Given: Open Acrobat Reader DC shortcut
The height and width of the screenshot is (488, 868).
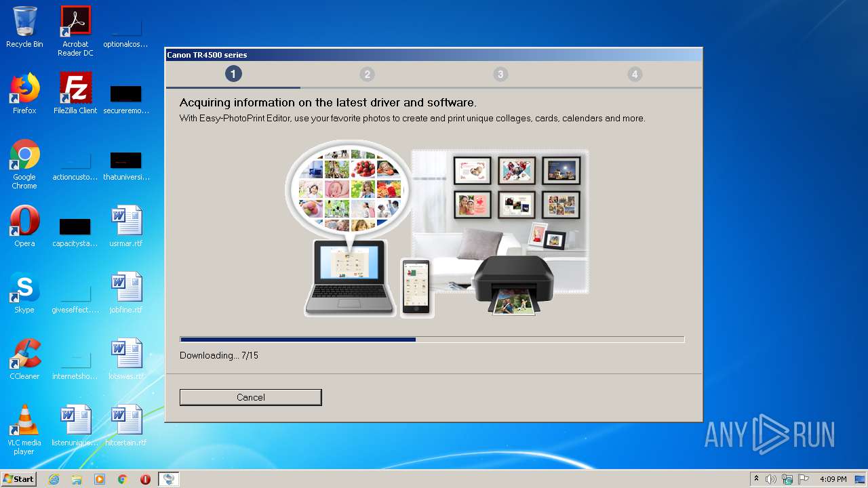Looking at the screenshot, I should pyautogui.click(x=75, y=31).
